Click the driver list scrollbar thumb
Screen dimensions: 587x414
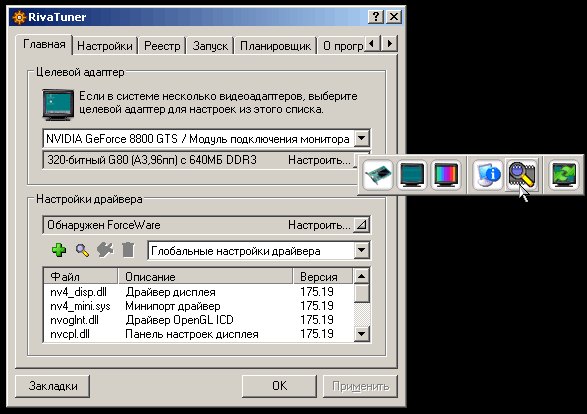tap(362, 293)
